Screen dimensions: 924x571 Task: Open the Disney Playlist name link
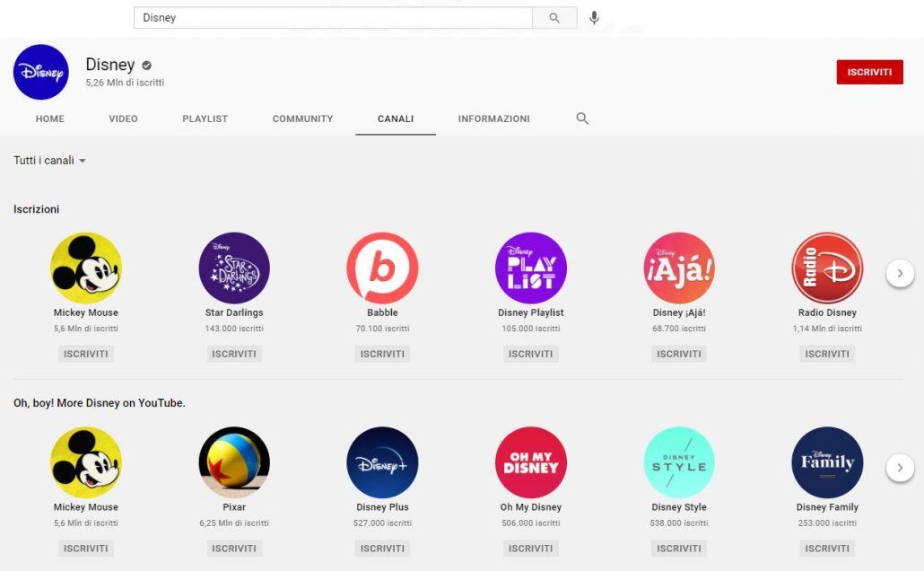point(531,312)
